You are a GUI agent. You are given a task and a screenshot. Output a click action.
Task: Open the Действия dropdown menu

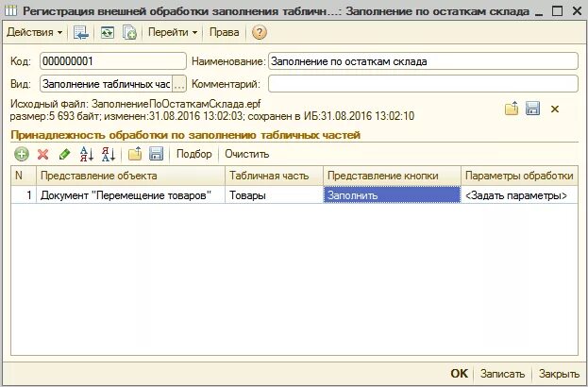tap(35, 32)
